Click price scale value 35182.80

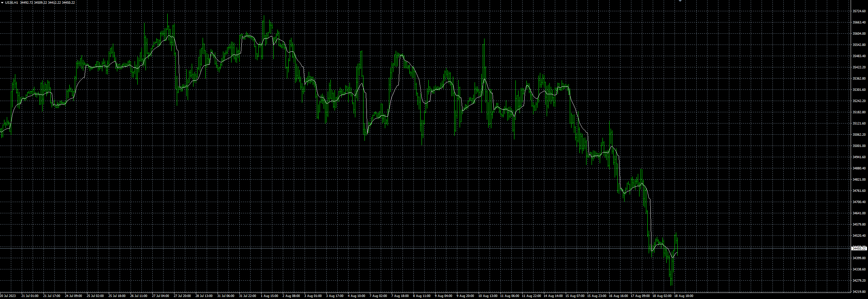859,112
